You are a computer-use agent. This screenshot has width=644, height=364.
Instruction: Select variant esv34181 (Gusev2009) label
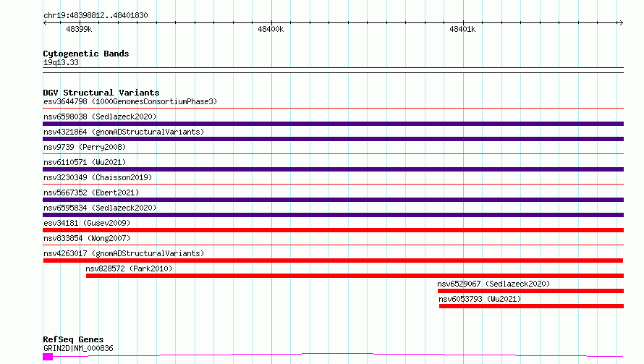[x=87, y=223]
